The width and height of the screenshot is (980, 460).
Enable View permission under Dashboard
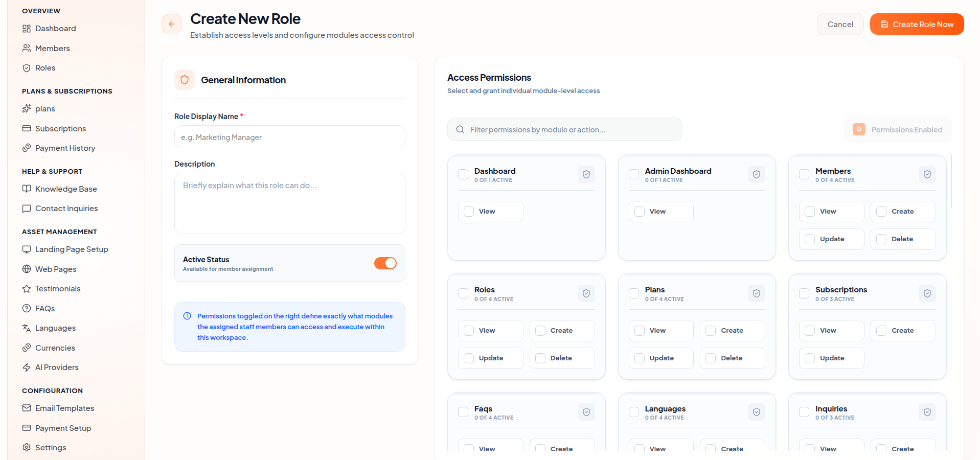[469, 212]
